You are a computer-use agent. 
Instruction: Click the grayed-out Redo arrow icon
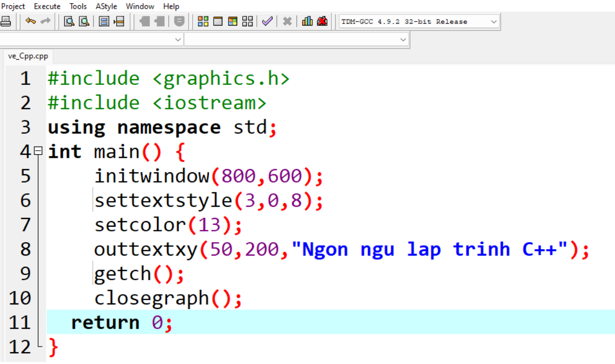[45, 21]
